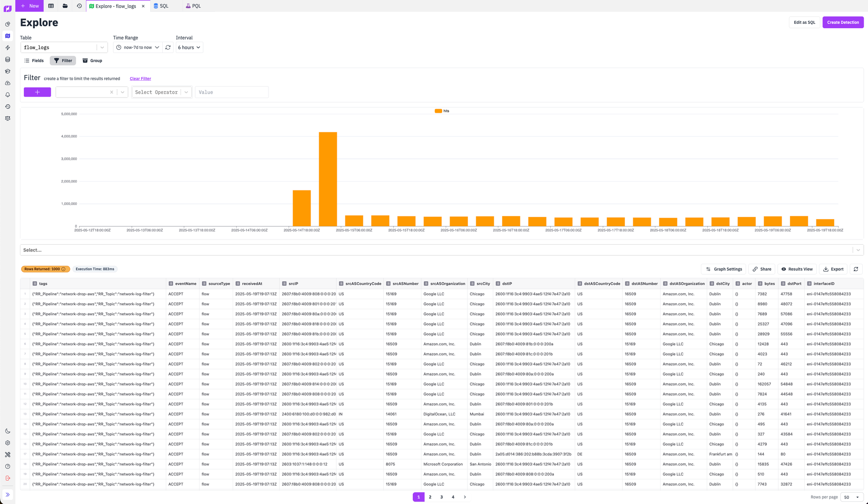
Task: Open the folder icon in top bar
Action: pyautogui.click(x=65, y=6)
